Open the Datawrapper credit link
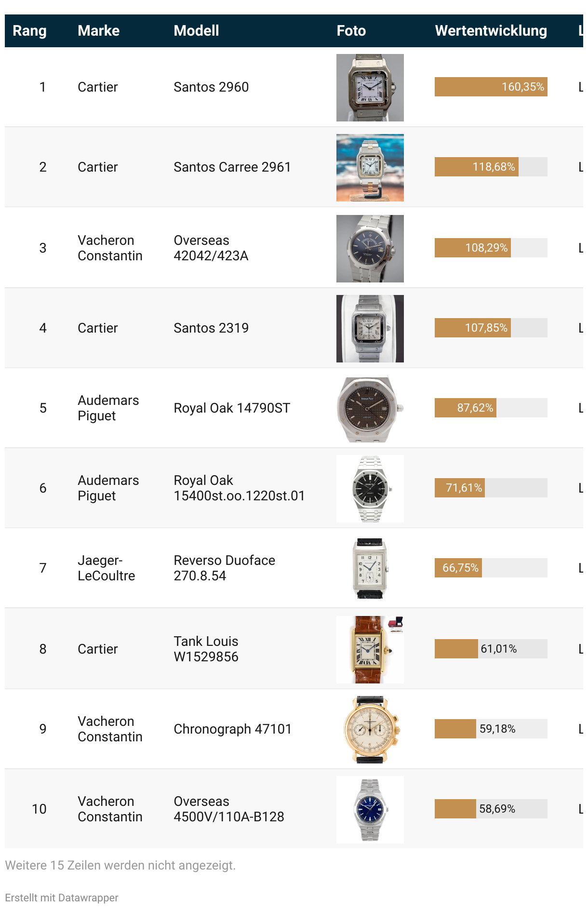Image resolution: width=588 pixels, height=910 pixels. 62,897
